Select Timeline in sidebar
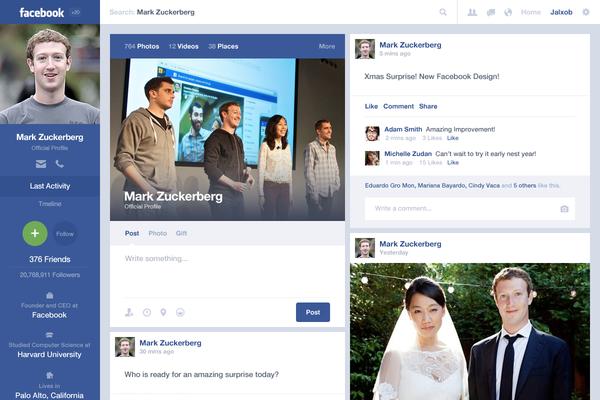Screen dimensions: 600x400 click(x=50, y=204)
